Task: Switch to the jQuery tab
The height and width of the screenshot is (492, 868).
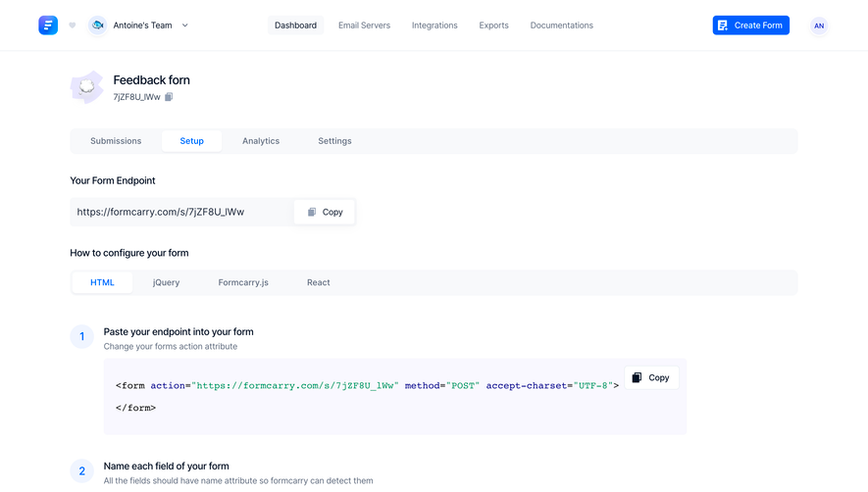Action: (166, 282)
